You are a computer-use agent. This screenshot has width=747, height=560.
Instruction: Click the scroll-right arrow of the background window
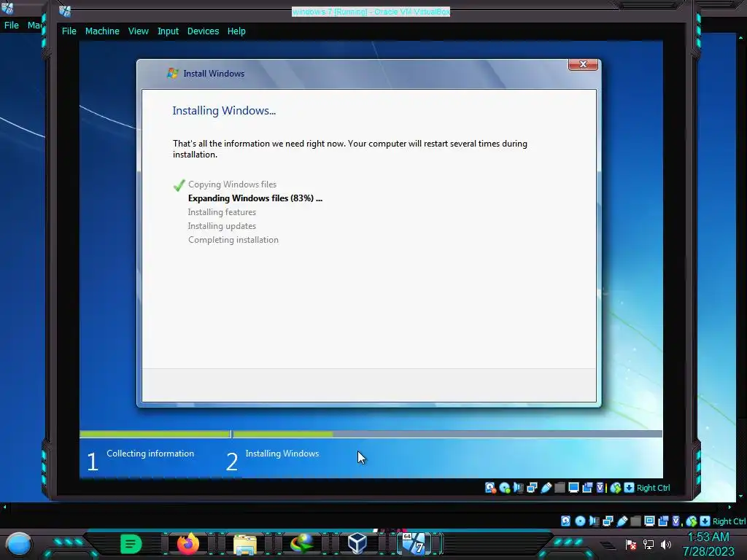pos(729,507)
